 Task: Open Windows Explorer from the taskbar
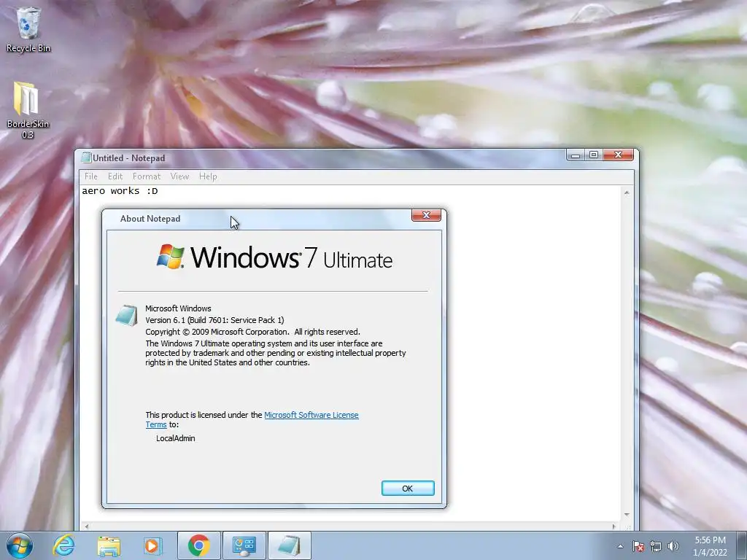click(109, 545)
